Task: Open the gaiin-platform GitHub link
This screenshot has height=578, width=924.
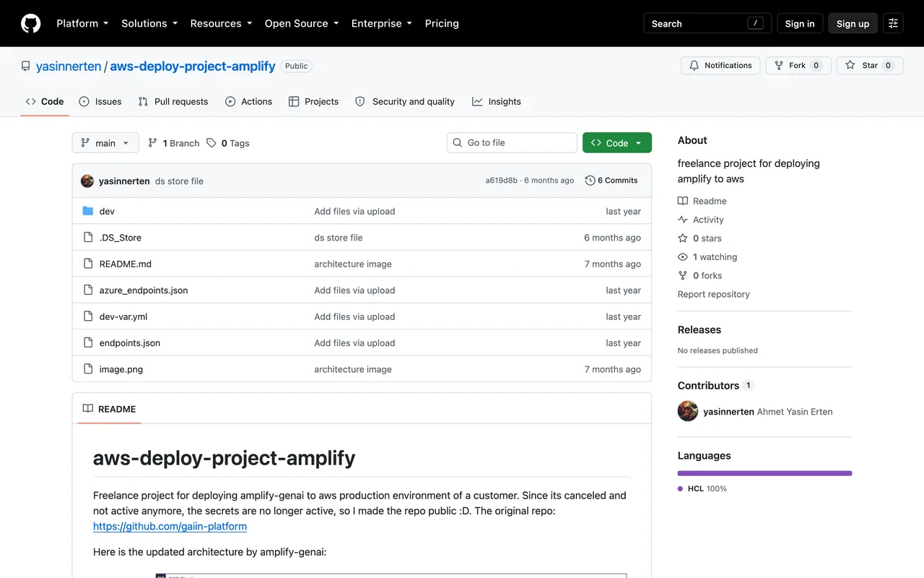Action: coord(170,526)
